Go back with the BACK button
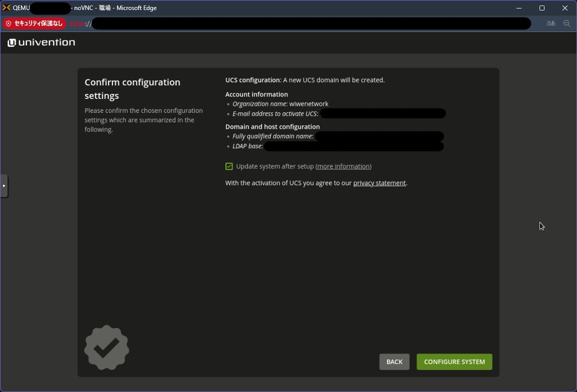The image size is (577, 392). 394,362
